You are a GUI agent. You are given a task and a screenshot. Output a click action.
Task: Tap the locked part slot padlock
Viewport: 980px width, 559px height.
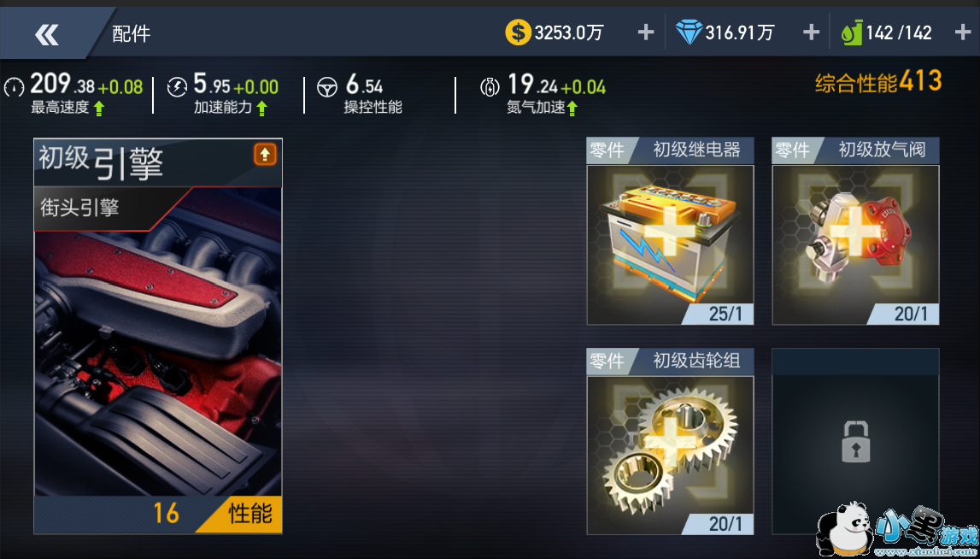pos(855,441)
